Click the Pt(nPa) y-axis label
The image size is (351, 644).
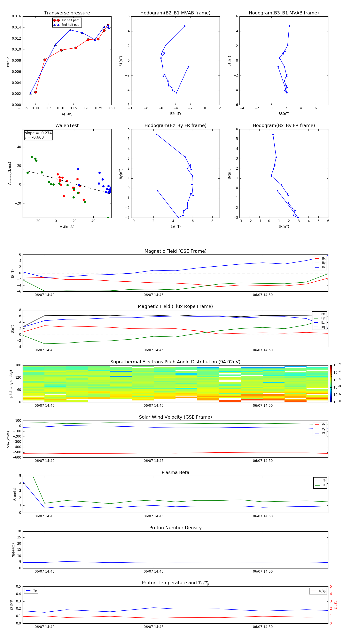point(8,61)
